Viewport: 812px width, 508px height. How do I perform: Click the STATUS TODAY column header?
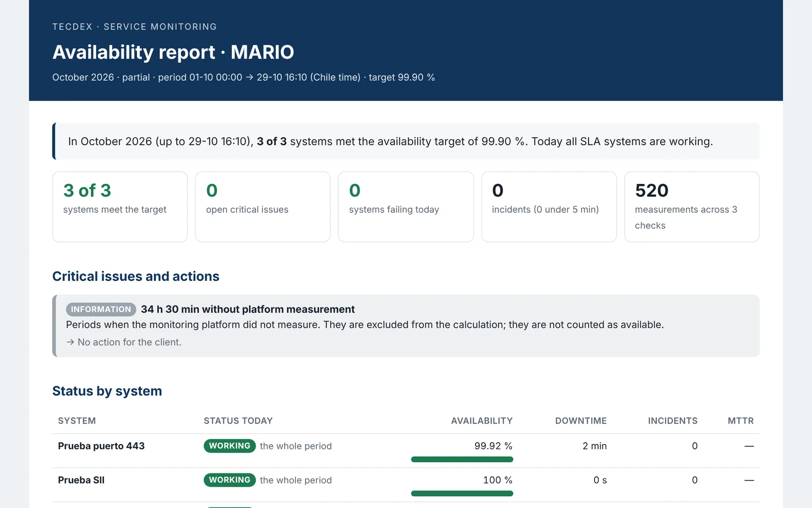[x=238, y=421]
